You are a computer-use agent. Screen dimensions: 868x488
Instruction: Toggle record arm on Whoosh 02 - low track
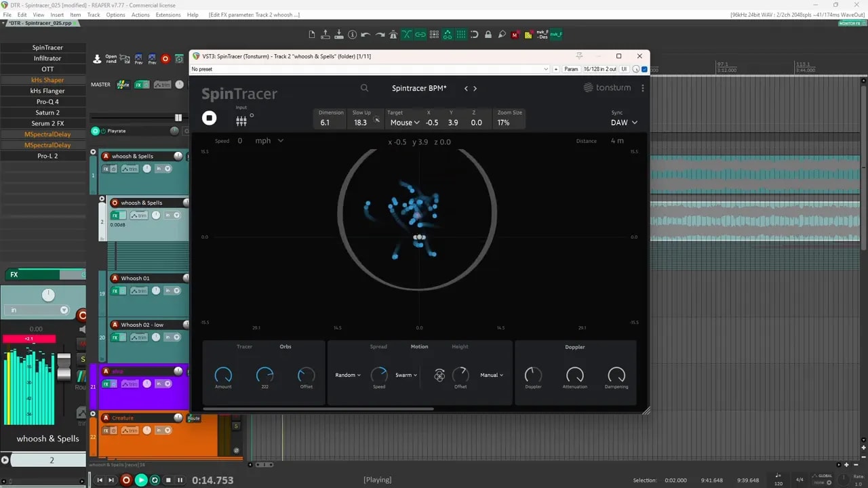[115, 325]
